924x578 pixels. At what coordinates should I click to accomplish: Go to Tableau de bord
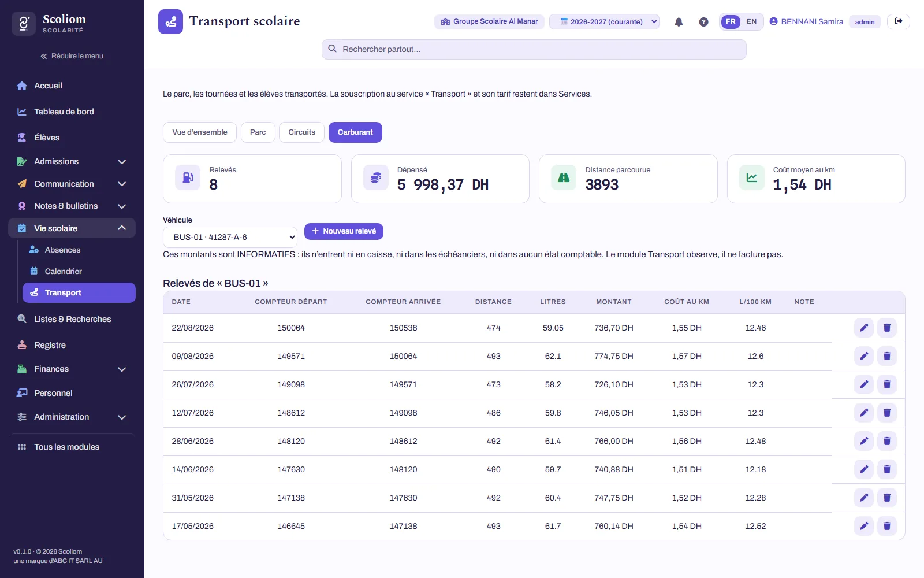coord(72,112)
